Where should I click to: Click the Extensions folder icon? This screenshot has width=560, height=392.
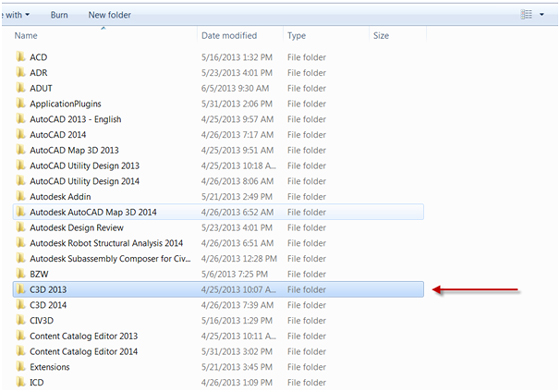click(x=21, y=367)
